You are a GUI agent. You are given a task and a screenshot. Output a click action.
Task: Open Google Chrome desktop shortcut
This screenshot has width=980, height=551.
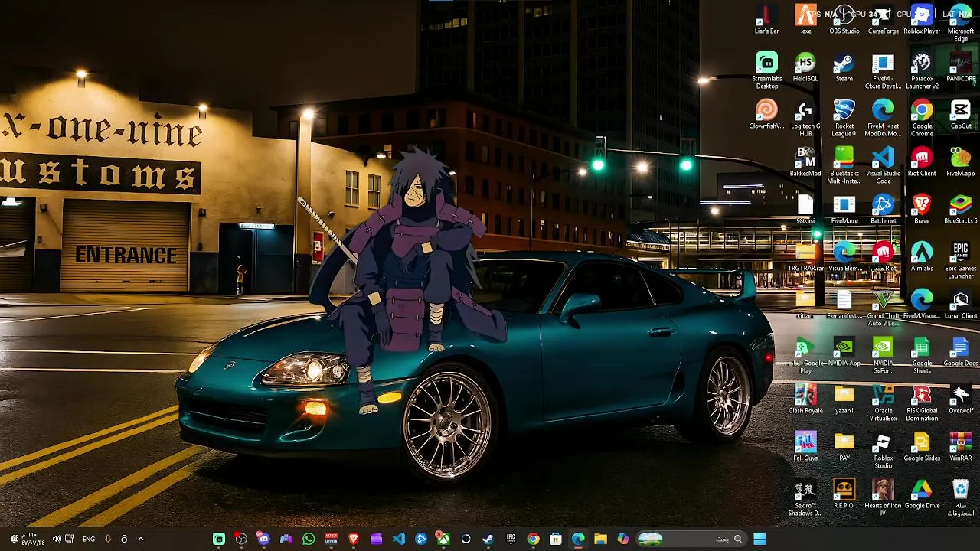(922, 119)
